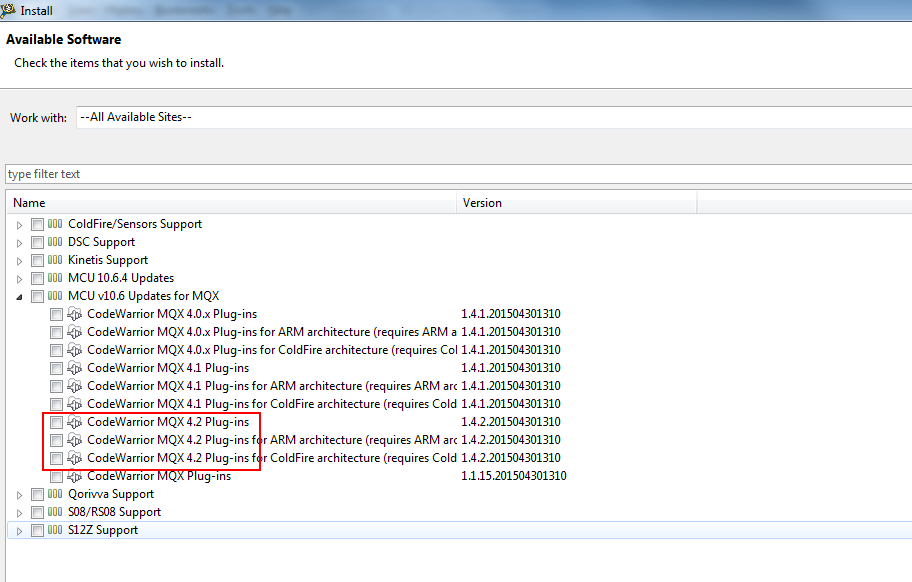Image resolution: width=912 pixels, height=582 pixels.
Task: Tick the Kinetis Support checkbox
Action: (37, 260)
